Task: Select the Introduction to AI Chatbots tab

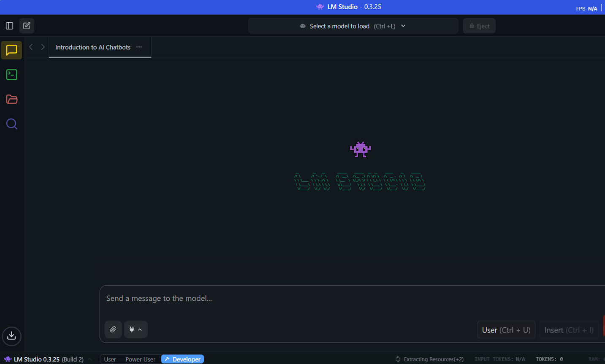Action: pos(93,47)
